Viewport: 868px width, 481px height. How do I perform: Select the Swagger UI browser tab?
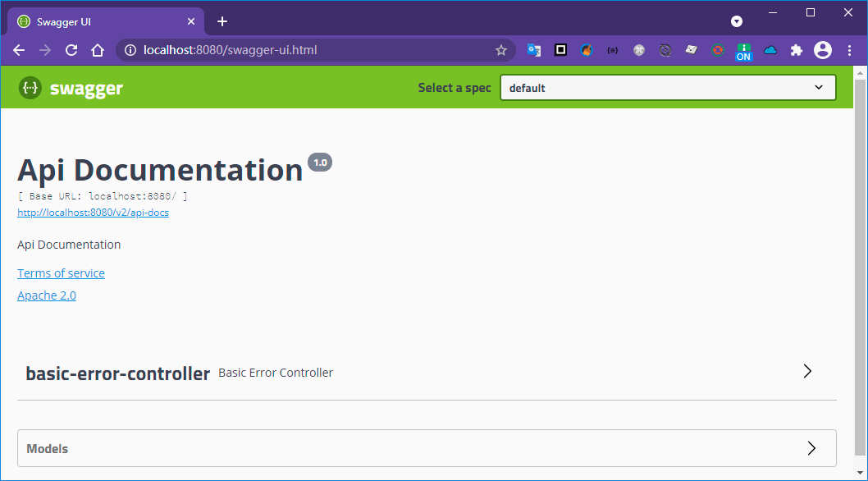click(105, 21)
